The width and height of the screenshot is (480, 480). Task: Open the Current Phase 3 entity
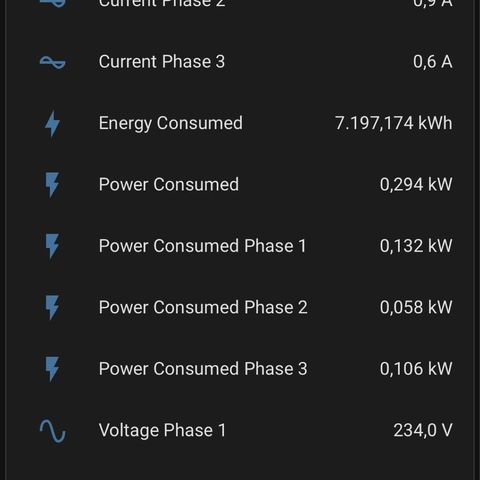coord(240,62)
